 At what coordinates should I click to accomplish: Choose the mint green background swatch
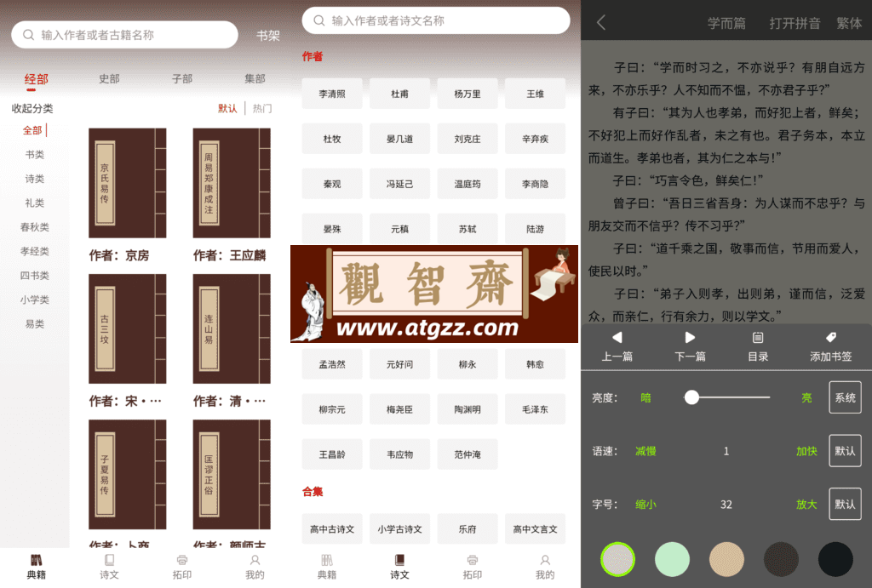672,559
